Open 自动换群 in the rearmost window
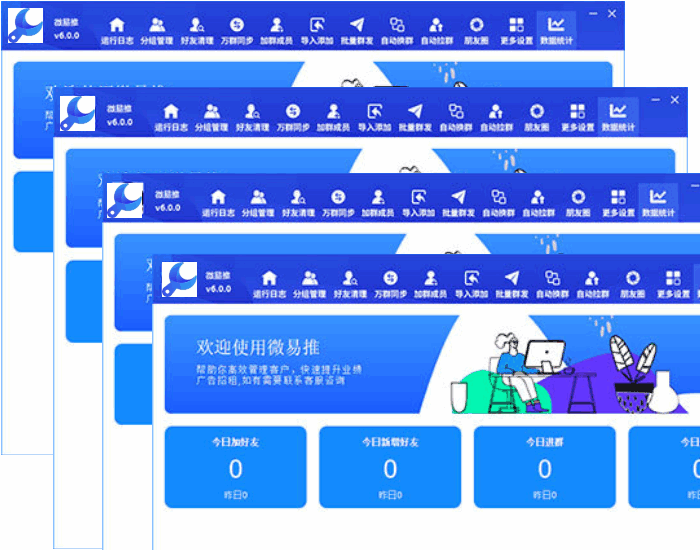 click(x=397, y=31)
